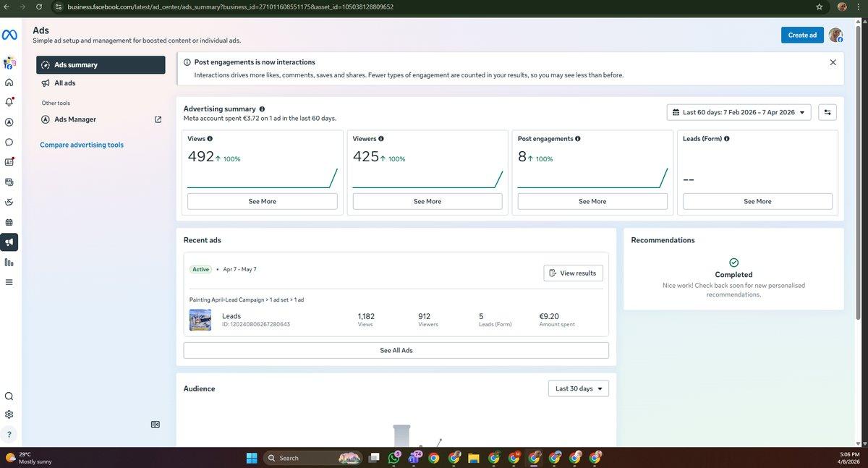
Task: Open the Audience Last 30 days dropdown
Action: pos(579,388)
